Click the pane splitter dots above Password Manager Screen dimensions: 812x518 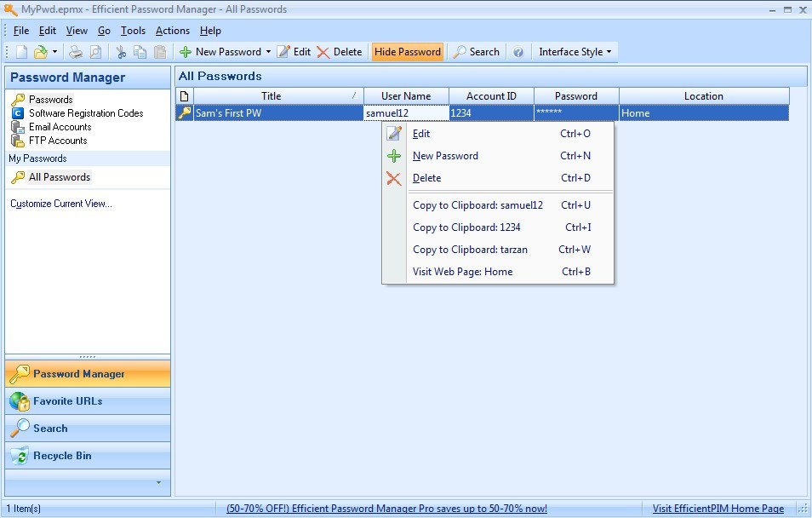[x=88, y=357]
